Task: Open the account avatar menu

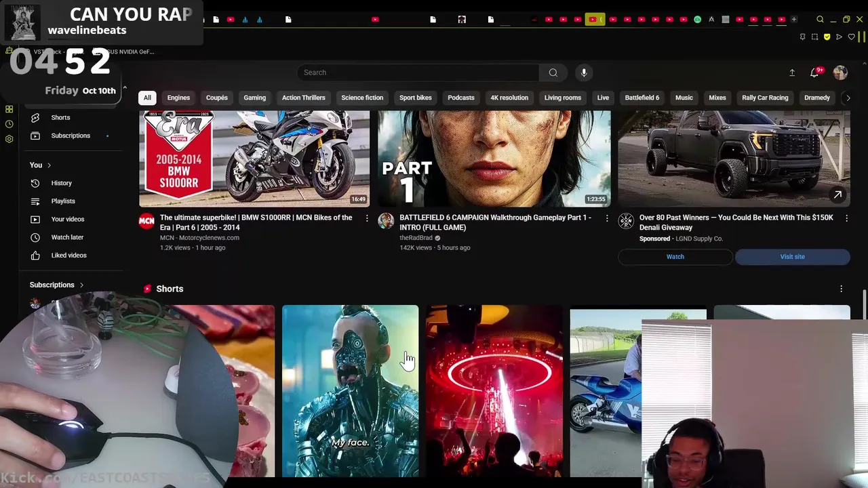Action: (840, 73)
